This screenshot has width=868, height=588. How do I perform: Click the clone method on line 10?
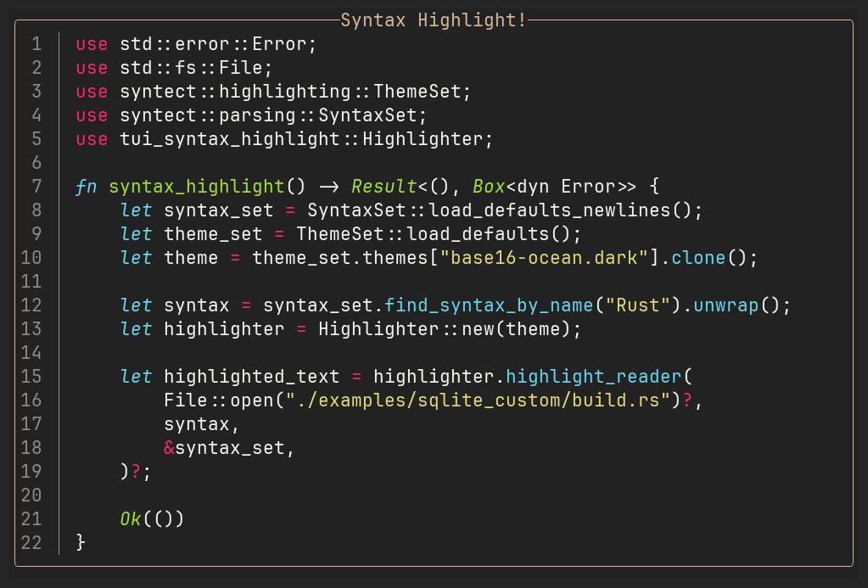(x=698, y=258)
